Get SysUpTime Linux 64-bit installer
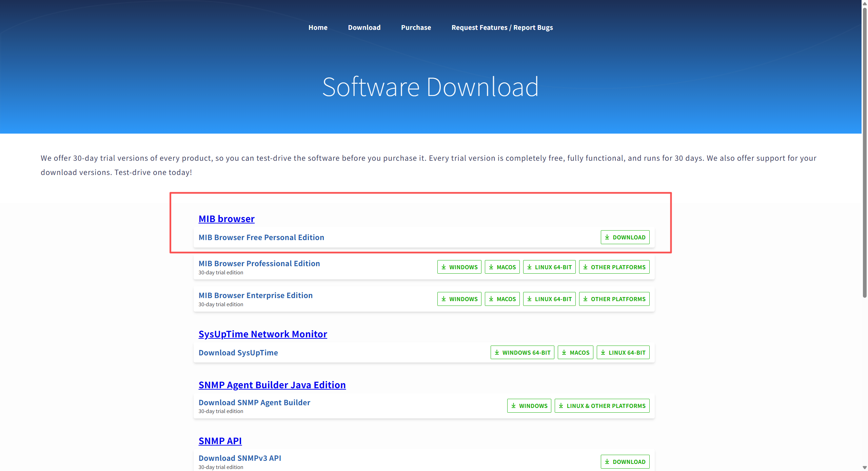 623,353
